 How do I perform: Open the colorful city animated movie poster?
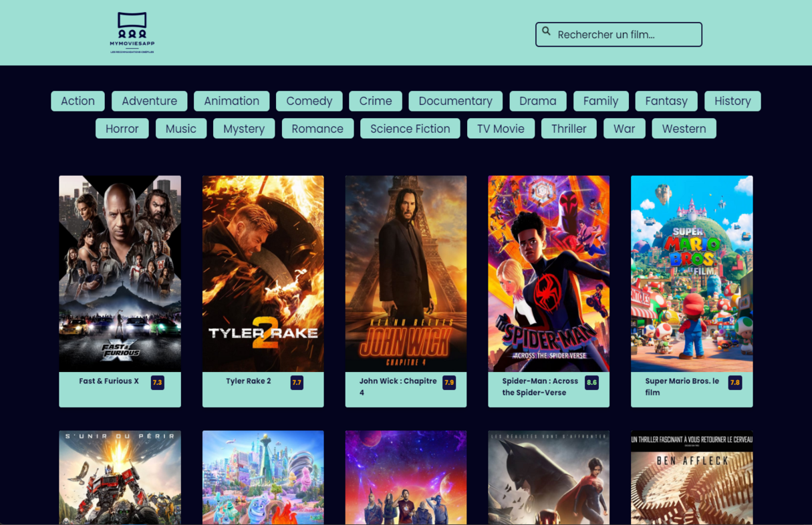(x=263, y=478)
